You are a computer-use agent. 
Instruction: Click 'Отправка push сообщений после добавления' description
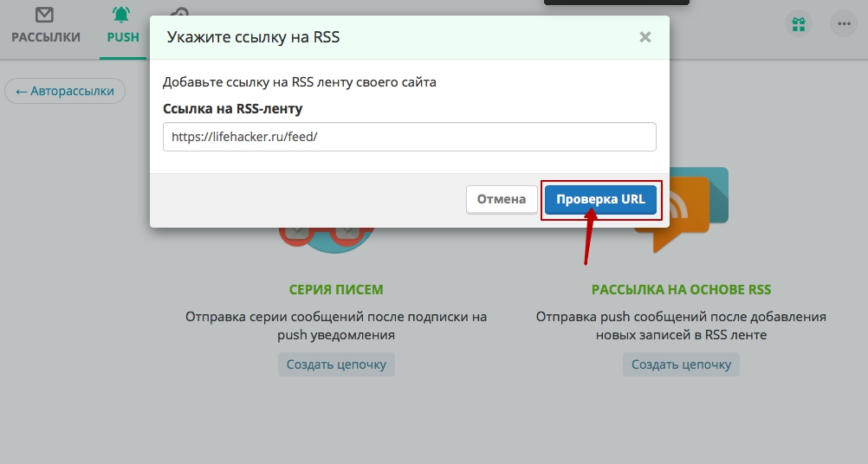coord(681,325)
